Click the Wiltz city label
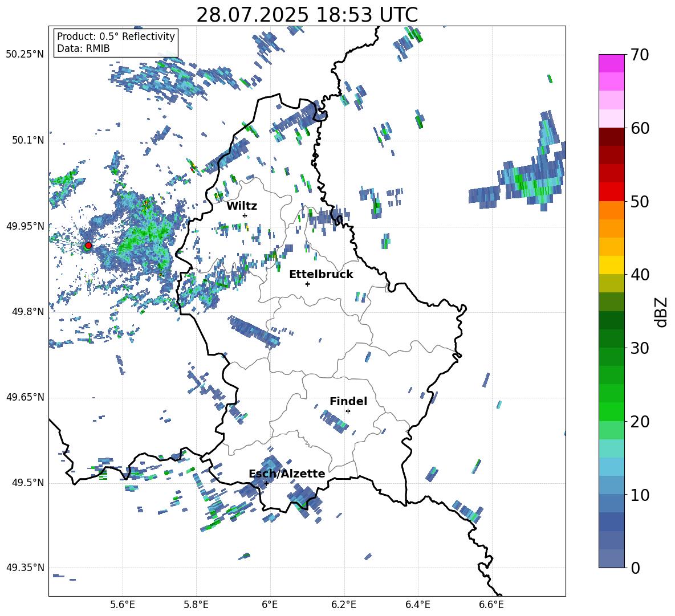 click(242, 206)
